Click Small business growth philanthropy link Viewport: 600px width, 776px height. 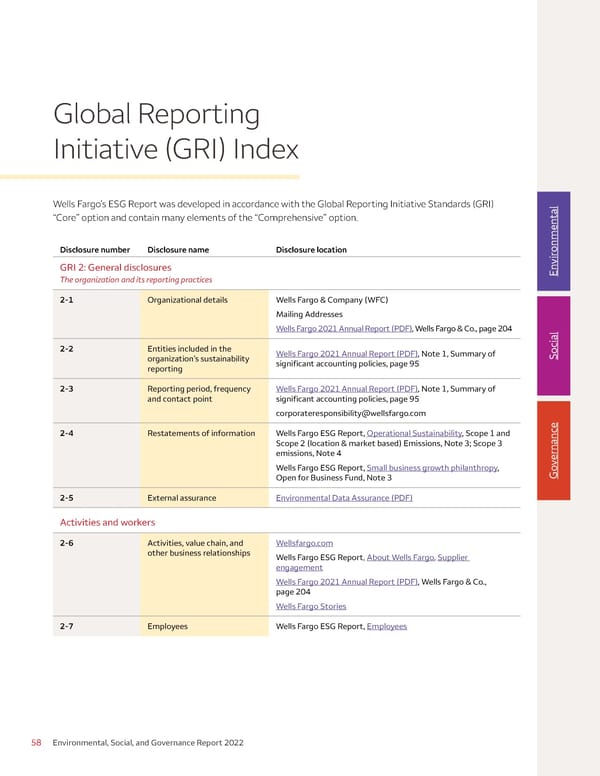[432, 467]
